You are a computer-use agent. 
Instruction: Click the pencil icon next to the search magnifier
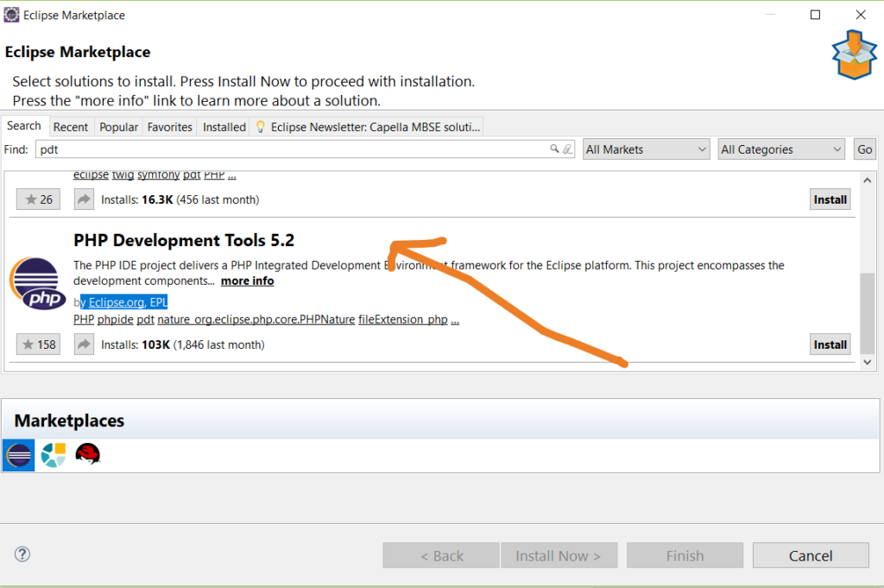(x=568, y=149)
